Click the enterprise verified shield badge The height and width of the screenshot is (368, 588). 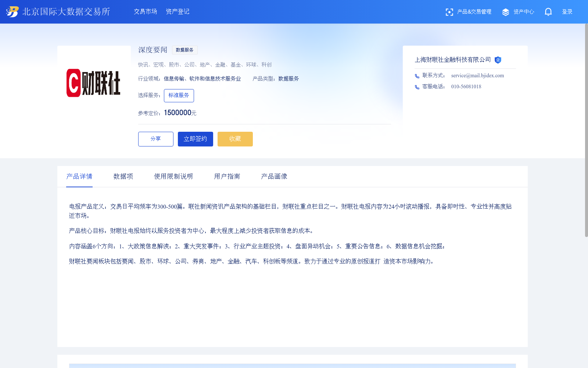tap(498, 60)
